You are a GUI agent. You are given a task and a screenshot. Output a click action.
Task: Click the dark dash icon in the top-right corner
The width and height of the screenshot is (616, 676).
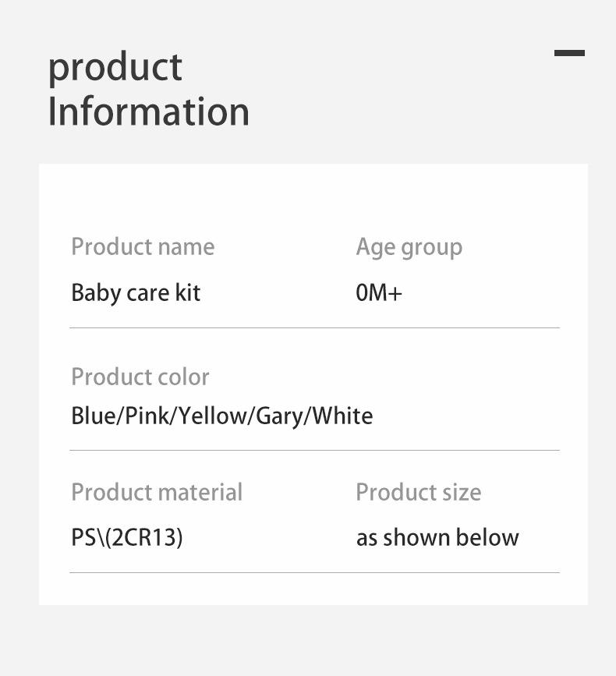pyautogui.click(x=569, y=53)
